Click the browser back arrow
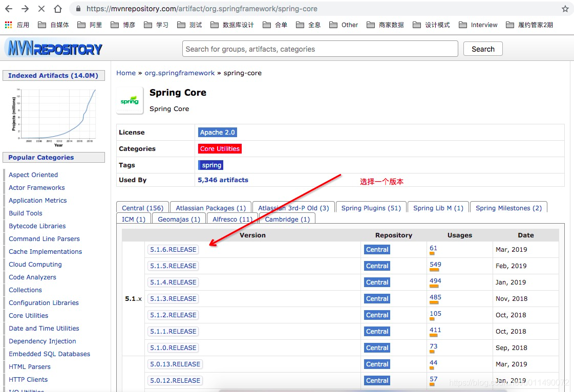 (x=9, y=9)
